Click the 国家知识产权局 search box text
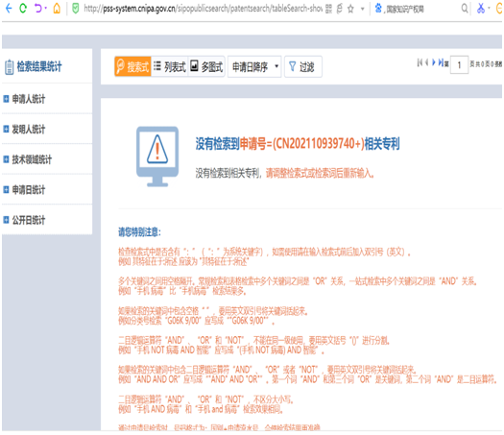 [x=405, y=10]
